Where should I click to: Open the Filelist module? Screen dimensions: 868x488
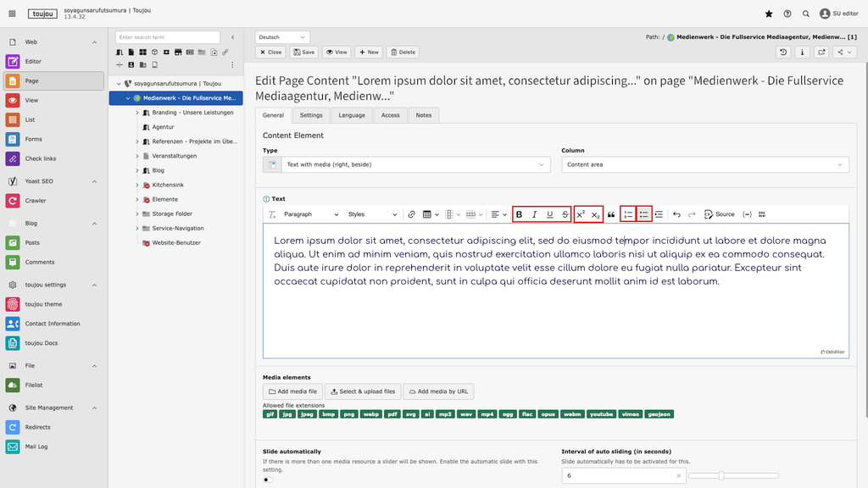click(53, 385)
